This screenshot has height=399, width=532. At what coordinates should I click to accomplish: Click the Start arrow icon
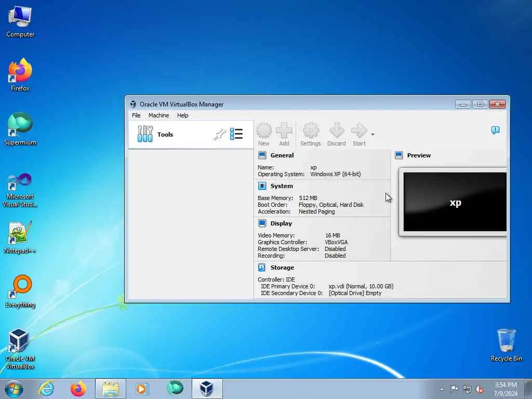[x=359, y=135]
